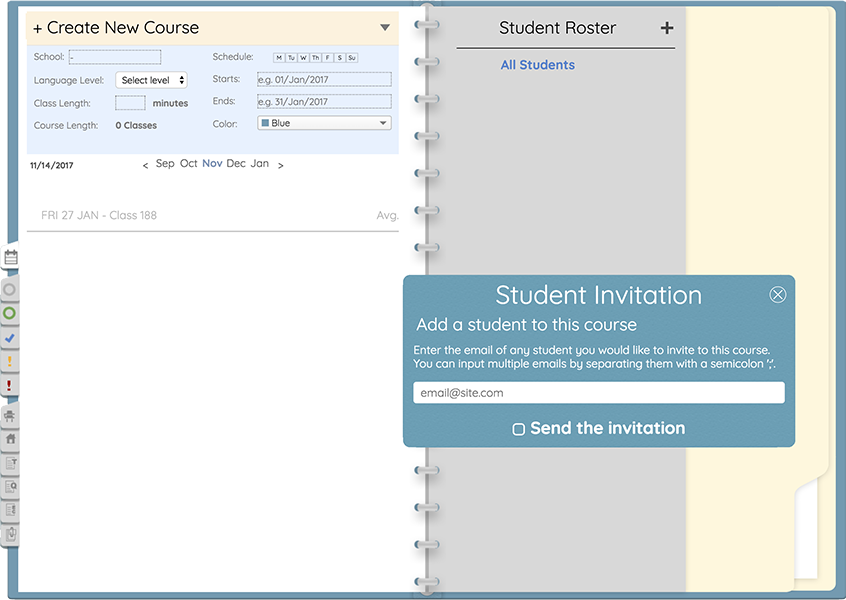
Task: Switch to the Jan month
Action: point(260,163)
